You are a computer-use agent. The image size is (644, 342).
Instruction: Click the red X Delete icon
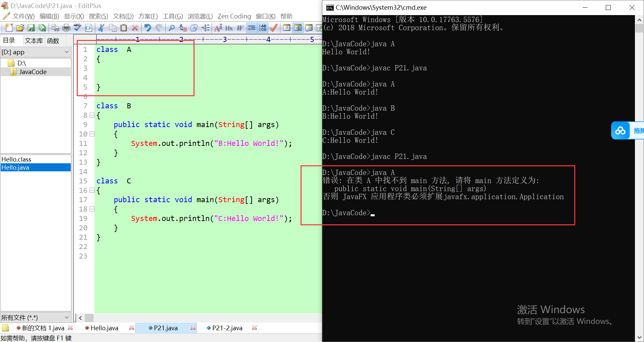point(135,28)
